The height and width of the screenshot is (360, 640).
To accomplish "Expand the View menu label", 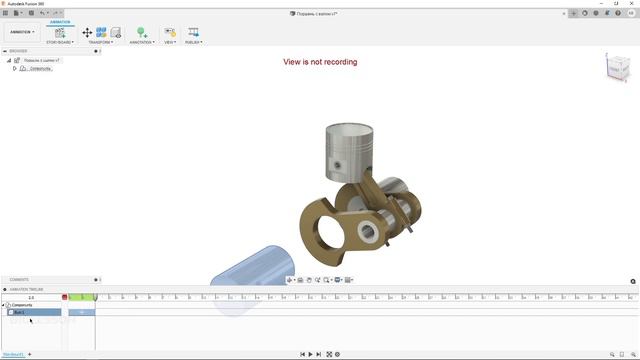I will click(x=170, y=42).
